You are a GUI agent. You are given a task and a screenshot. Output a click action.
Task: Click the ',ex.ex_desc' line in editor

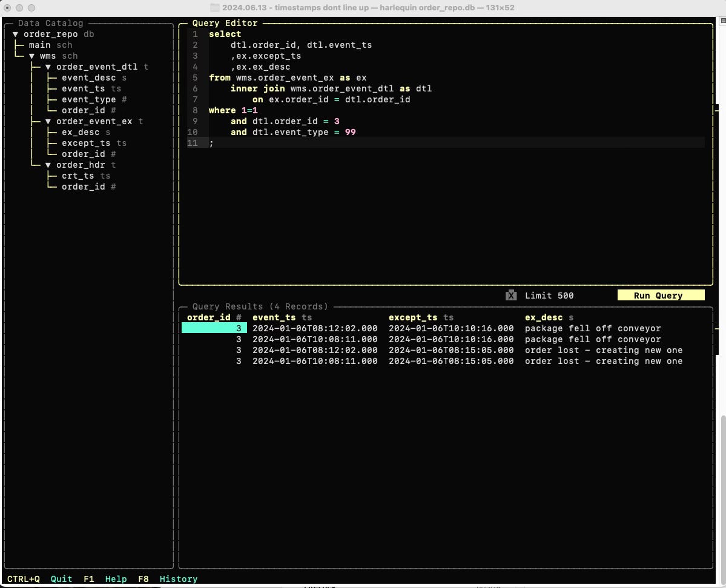[x=260, y=67]
